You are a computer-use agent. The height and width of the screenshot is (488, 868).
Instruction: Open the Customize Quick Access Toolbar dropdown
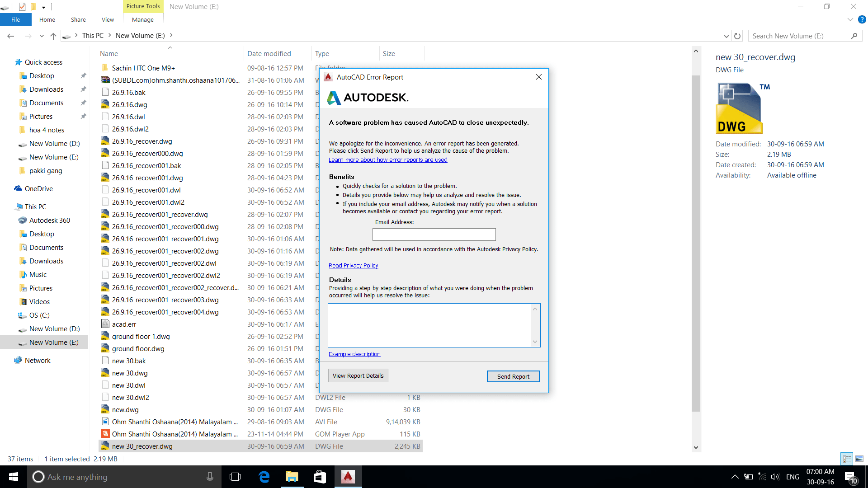43,7
